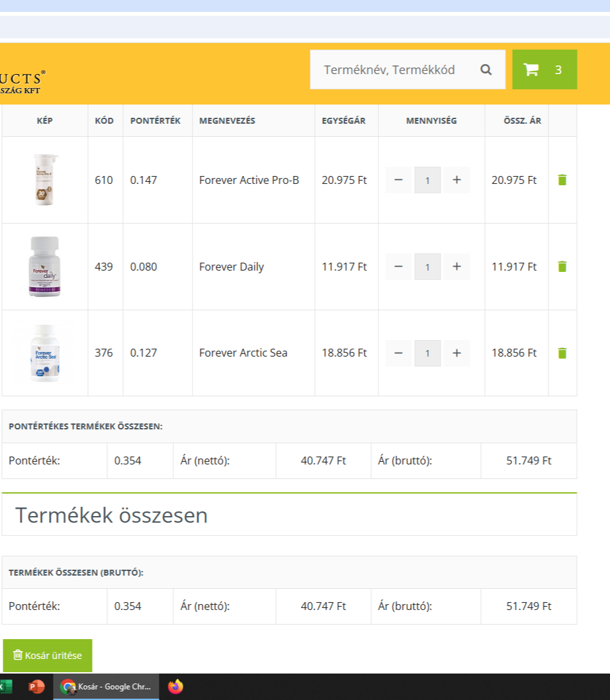Remove Forever Daily using trash icon

pos(562,267)
